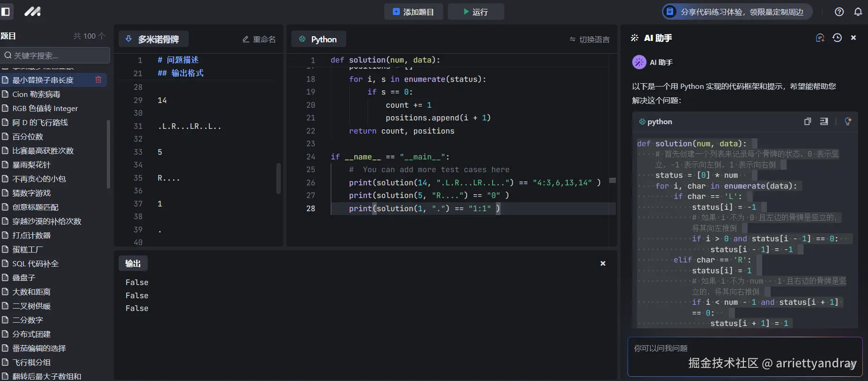Click the lightbulb explain icon in code block
Viewport: 868px width, 381px height.
848,122
